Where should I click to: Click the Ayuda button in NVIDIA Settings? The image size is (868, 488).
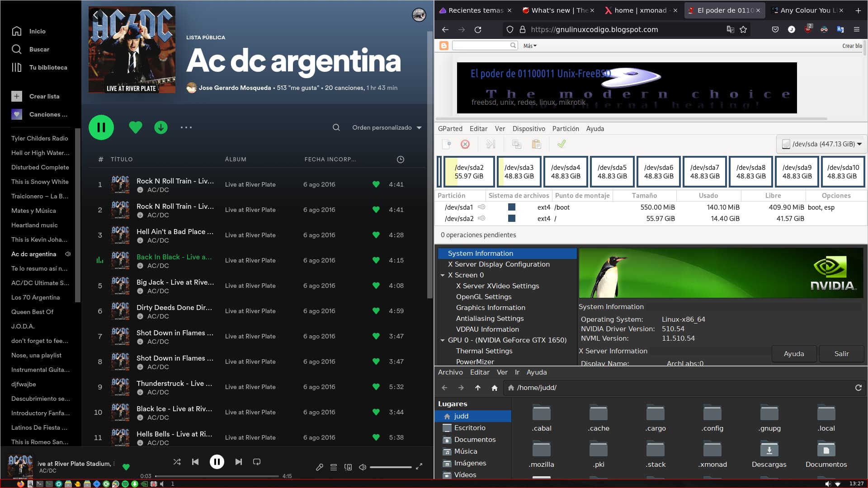[794, 354]
